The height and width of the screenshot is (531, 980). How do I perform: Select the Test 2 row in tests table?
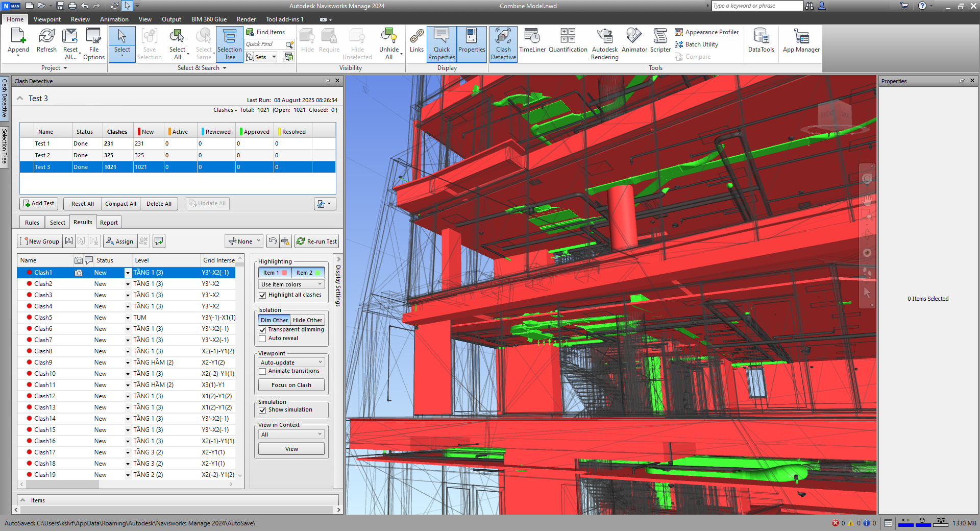click(43, 155)
